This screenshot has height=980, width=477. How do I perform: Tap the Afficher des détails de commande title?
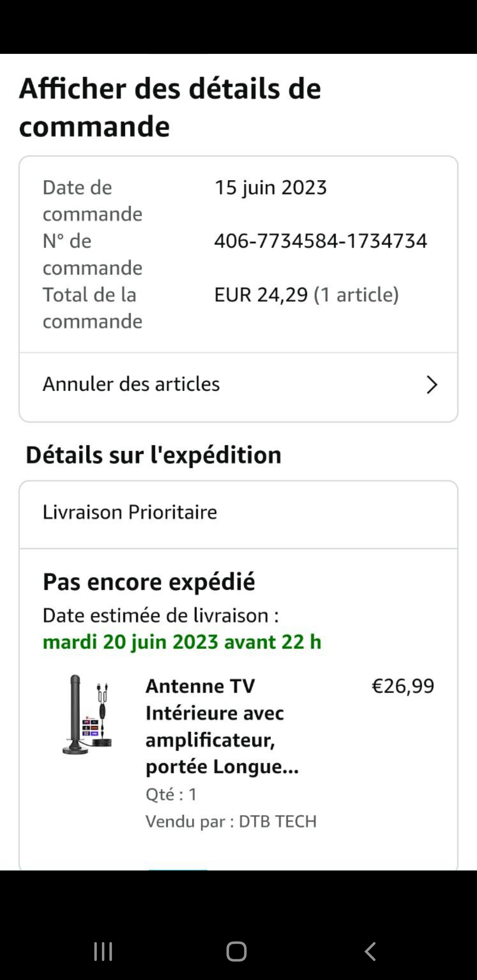click(170, 107)
